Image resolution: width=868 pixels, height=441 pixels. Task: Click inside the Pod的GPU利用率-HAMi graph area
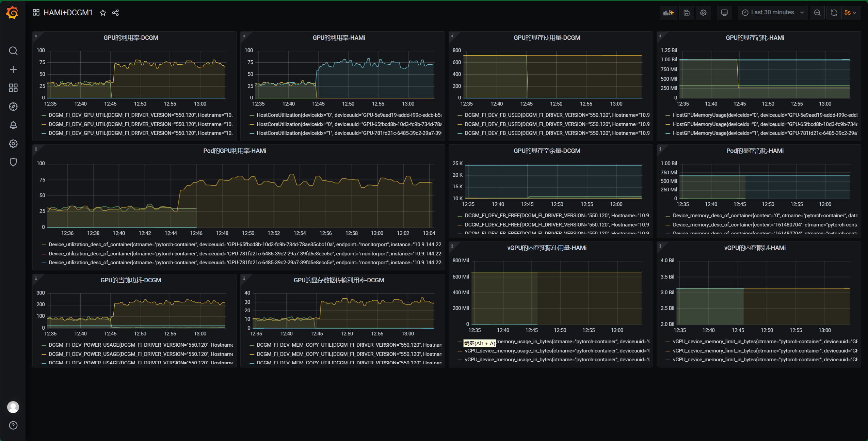pyautogui.click(x=241, y=196)
